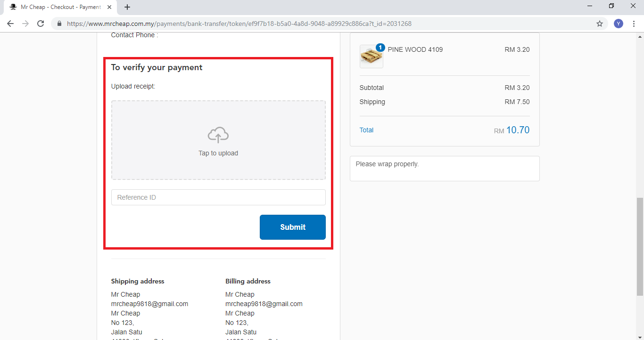The image size is (644, 340).
Task: Click the padlock site security icon
Action: 59,24
